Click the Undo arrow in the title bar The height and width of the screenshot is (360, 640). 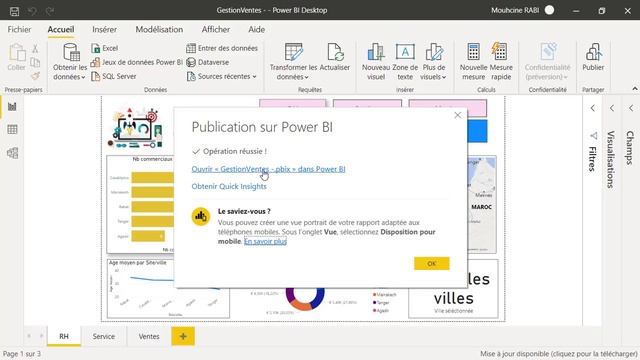pyautogui.click(x=32, y=11)
